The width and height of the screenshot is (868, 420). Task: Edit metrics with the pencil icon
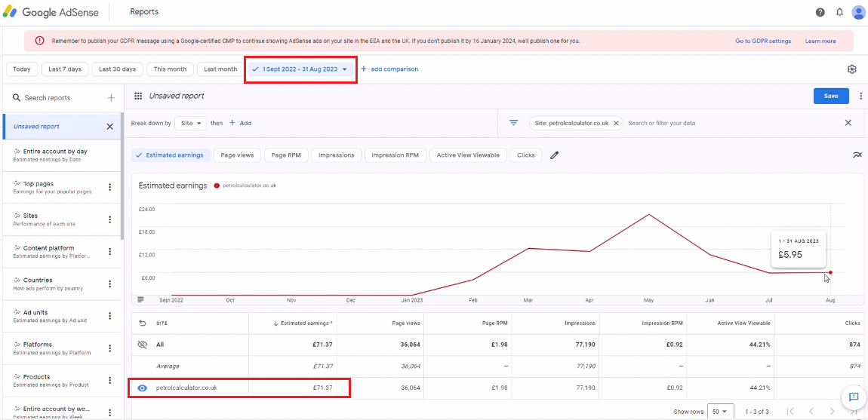tap(554, 155)
